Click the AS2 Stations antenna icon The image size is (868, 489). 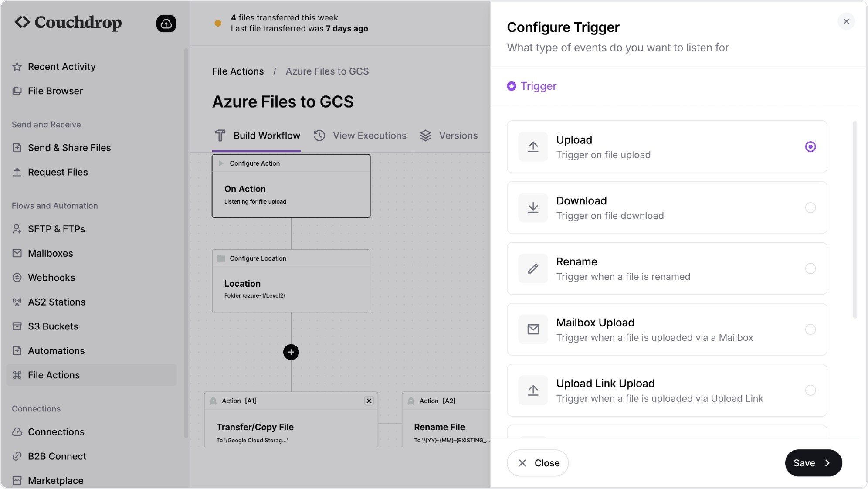[x=17, y=302]
